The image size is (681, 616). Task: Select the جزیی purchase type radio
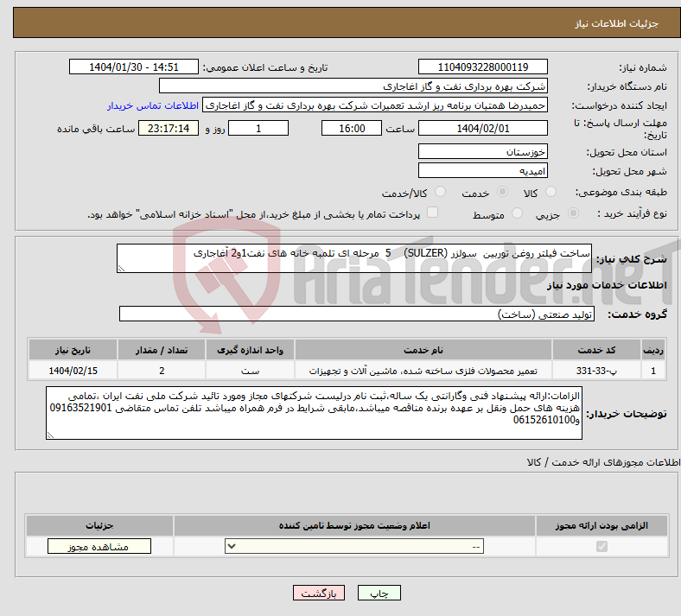[x=573, y=213]
